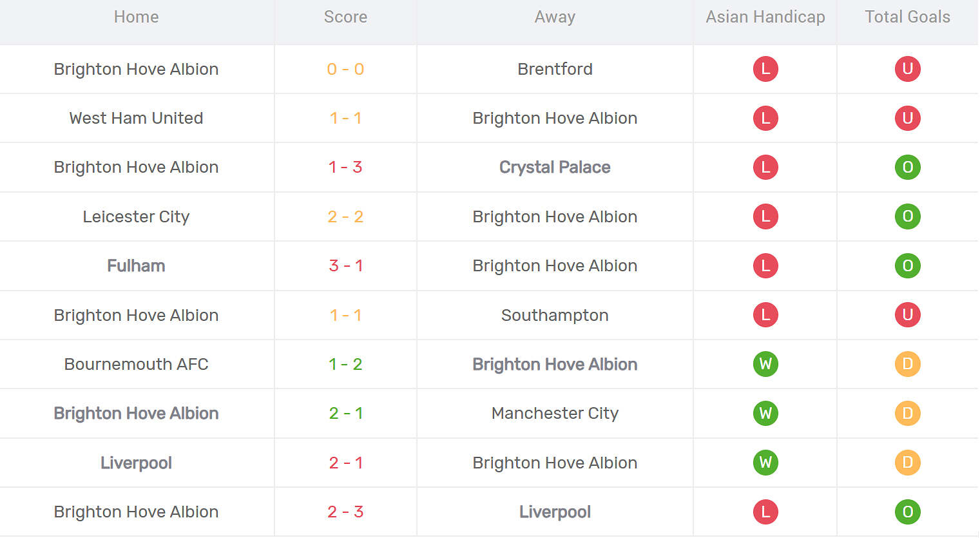Click the Asian Handicap column header
The height and width of the screenshot is (538, 980).
(765, 17)
